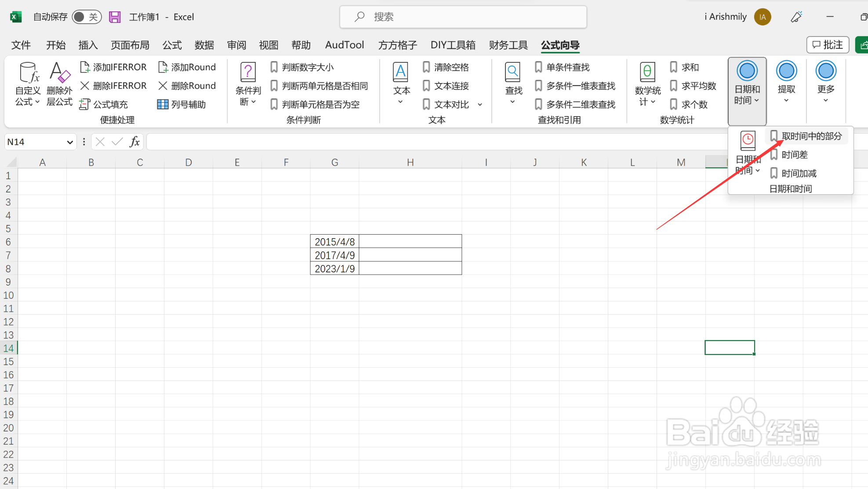Switch to the 财务工具 tab
Image resolution: width=868 pixels, height=489 pixels.
click(508, 45)
